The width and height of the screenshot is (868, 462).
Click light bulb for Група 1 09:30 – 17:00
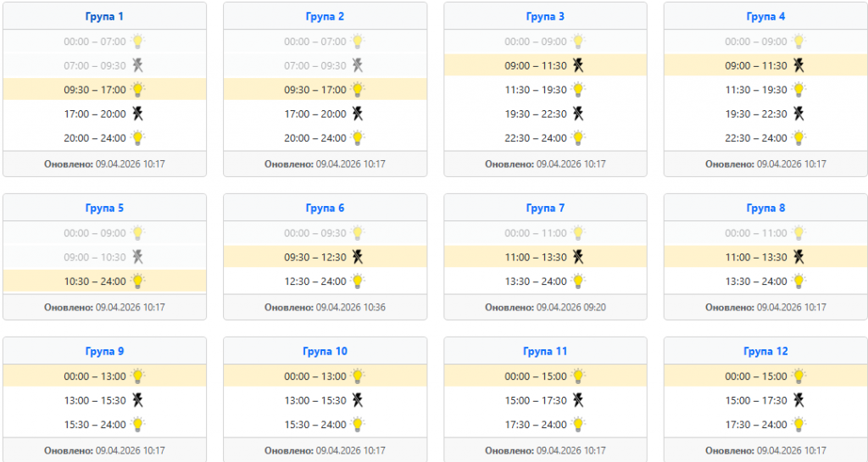tap(137, 89)
